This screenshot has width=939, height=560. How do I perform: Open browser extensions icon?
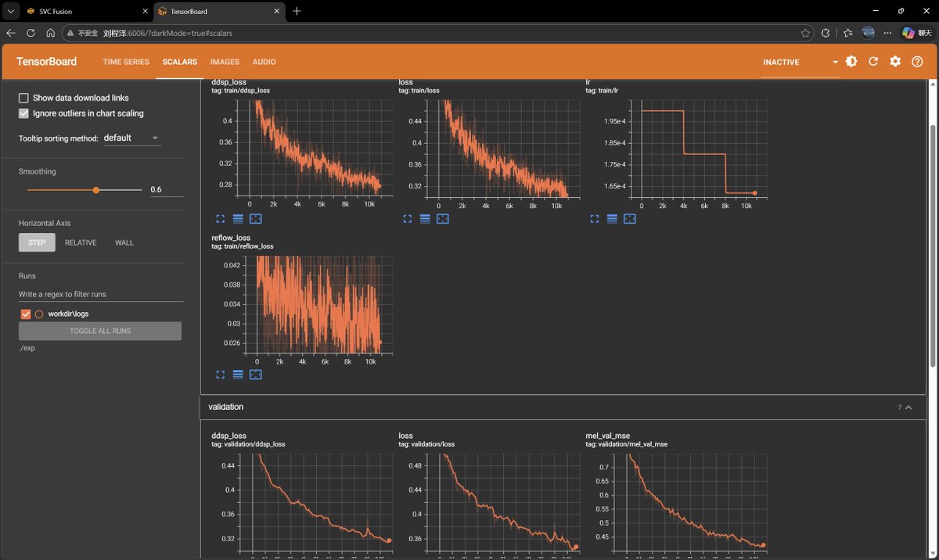pos(826,33)
